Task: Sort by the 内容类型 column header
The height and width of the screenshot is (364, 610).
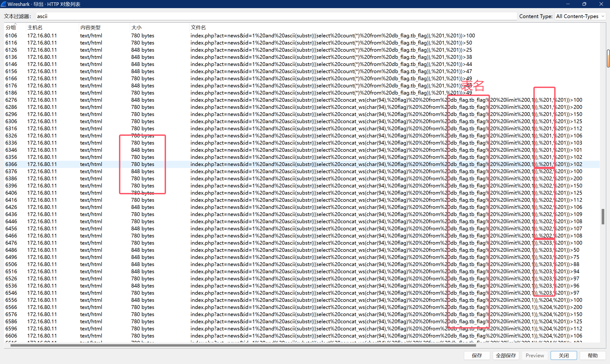Action: (90, 27)
